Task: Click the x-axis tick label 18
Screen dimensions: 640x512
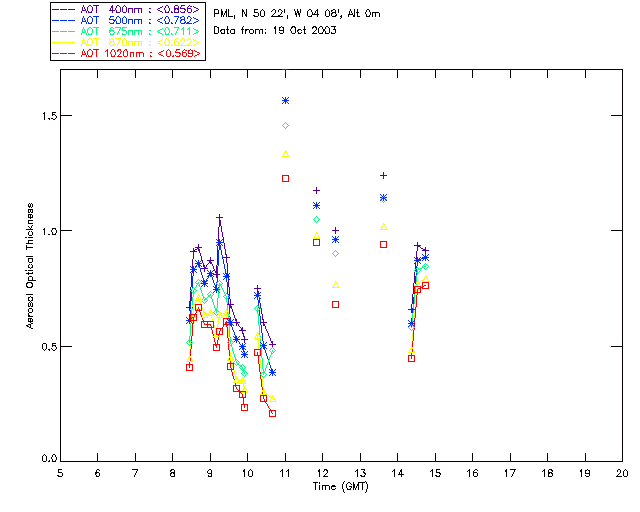Action: click(x=548, y=474)
